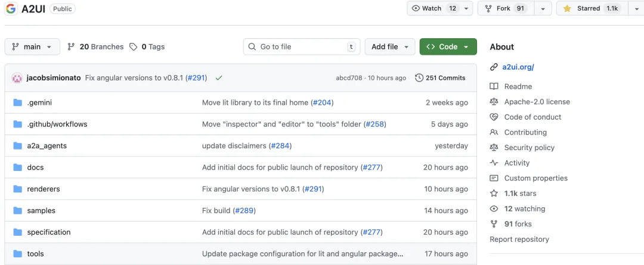The image size is (644, 265).
Task: Open the .gemini folder icon
Action: coord(17,102)
